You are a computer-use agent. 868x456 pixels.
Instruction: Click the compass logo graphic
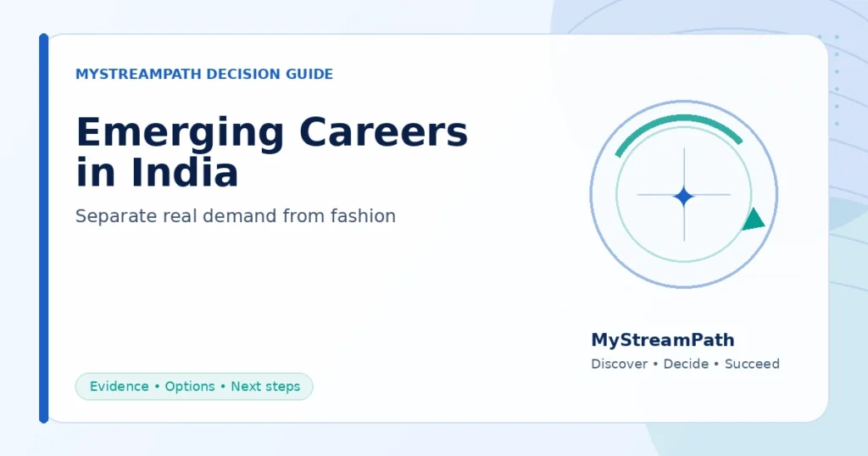684,194
